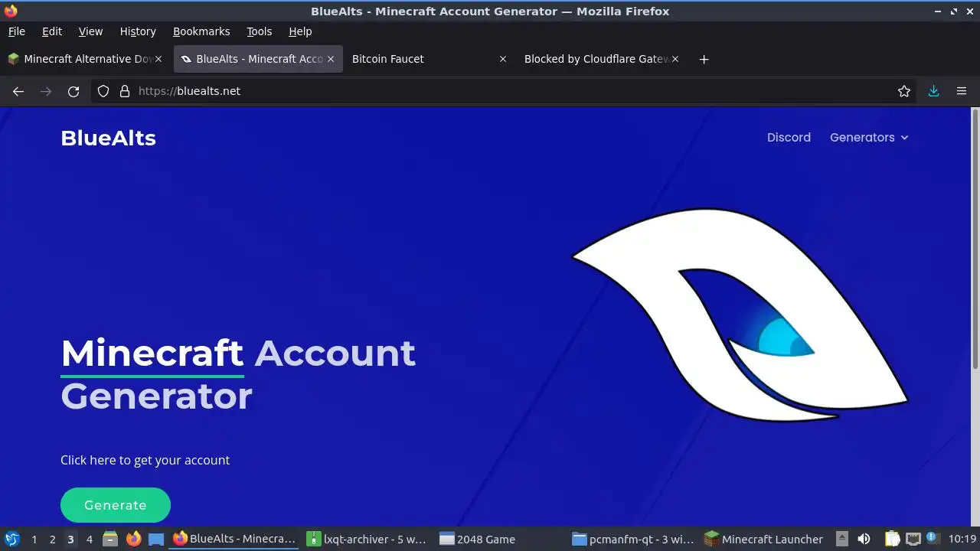Switch to virtual desktop 4

[89, 540]
